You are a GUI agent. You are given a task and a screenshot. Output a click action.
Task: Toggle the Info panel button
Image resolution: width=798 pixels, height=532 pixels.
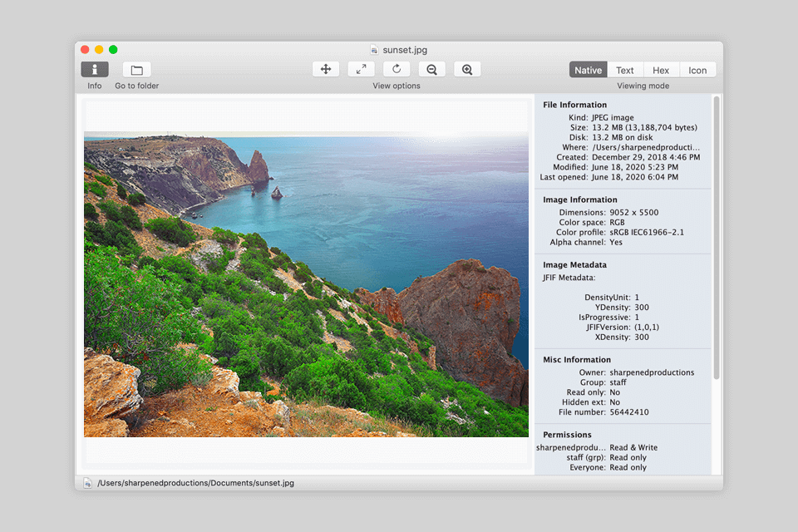[x=95, y=69]
